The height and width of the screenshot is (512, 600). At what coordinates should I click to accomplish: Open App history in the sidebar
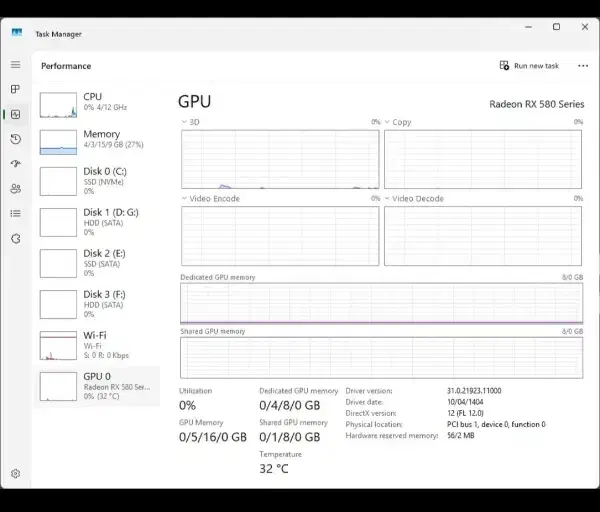pyautogui.click(x=15, y=139)
